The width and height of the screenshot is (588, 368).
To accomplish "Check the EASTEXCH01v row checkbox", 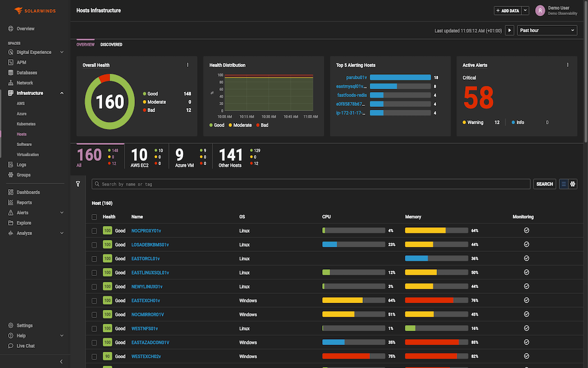I will tap(95, 301).
